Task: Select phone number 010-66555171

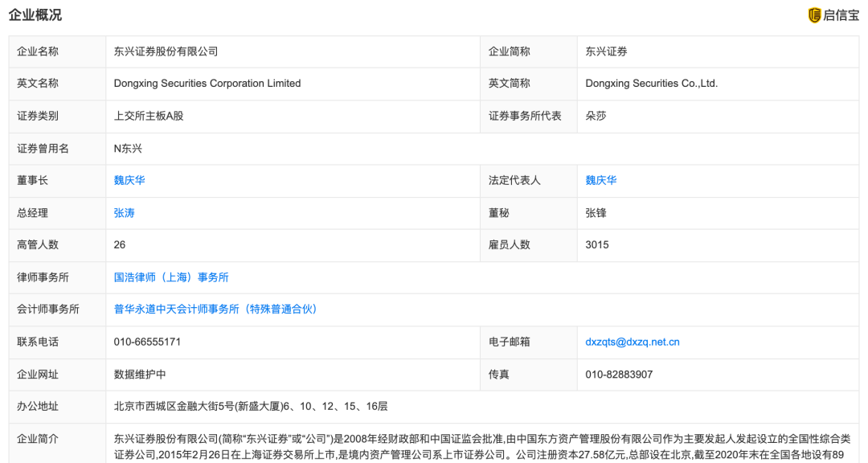Action: [147, 342]
